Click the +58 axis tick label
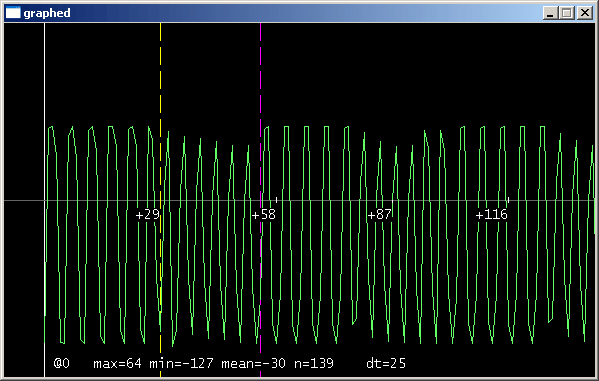Viewport: 599px width, 381px height. (x=264, y=214)
